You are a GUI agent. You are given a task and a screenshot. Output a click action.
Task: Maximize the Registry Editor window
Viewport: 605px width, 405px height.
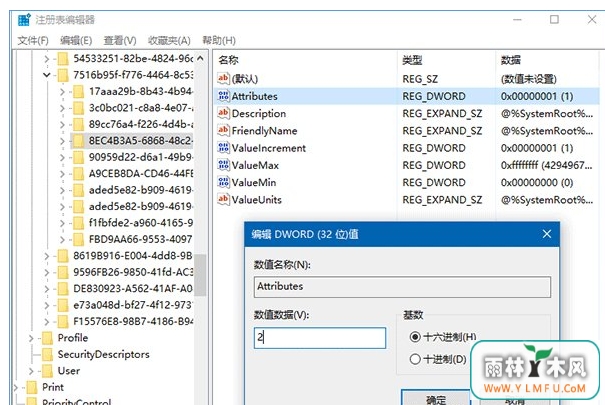pyautogui.click(x=554, y=19)
